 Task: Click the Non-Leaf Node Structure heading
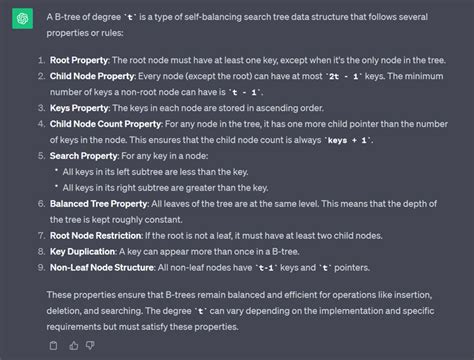click(102, 268)
